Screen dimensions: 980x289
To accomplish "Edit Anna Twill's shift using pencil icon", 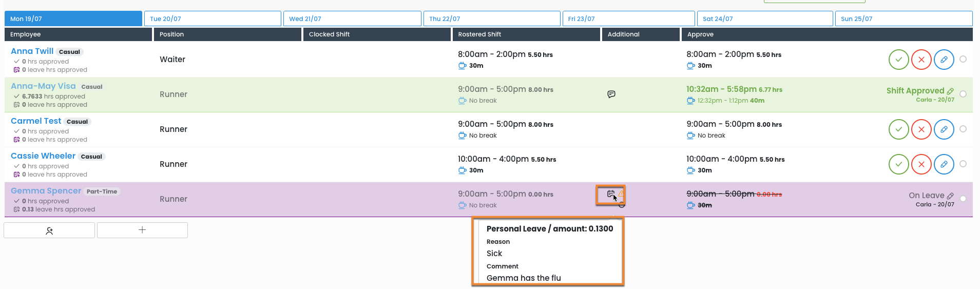I will coord(944,60).
